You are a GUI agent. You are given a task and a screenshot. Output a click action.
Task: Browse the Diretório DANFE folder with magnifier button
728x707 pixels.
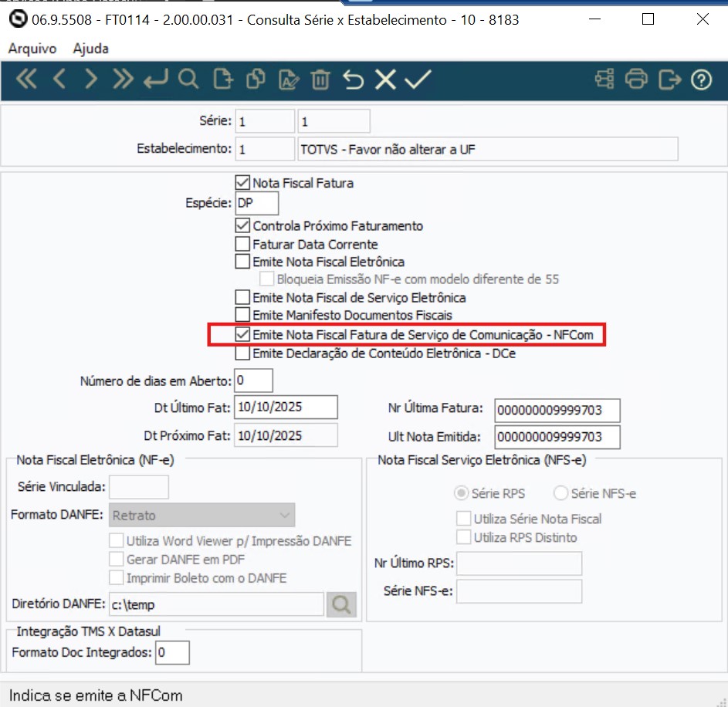tap(341, 604)
